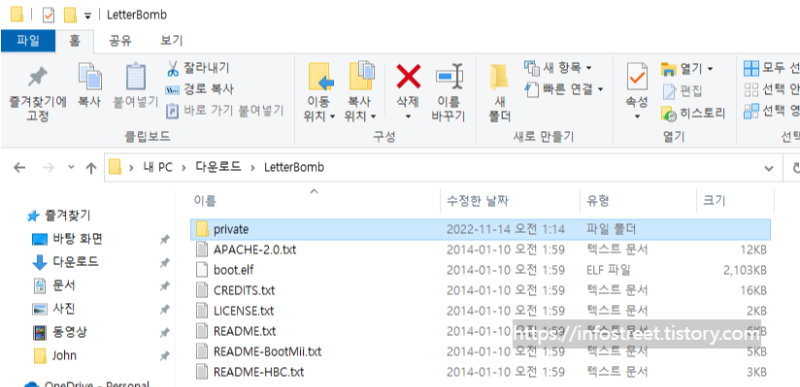Viewport: 800px width, 387px height.
Task: Click 편집 edit in ribbon
Action: [x=682, y=91]
